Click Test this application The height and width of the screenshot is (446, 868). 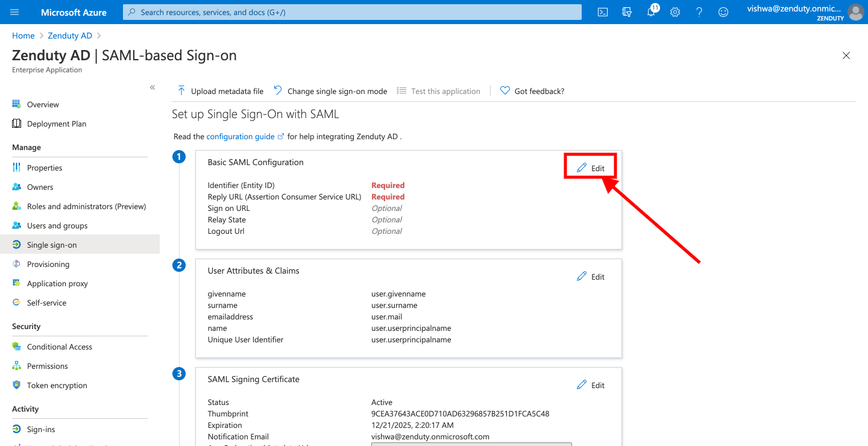coord(438,91)
